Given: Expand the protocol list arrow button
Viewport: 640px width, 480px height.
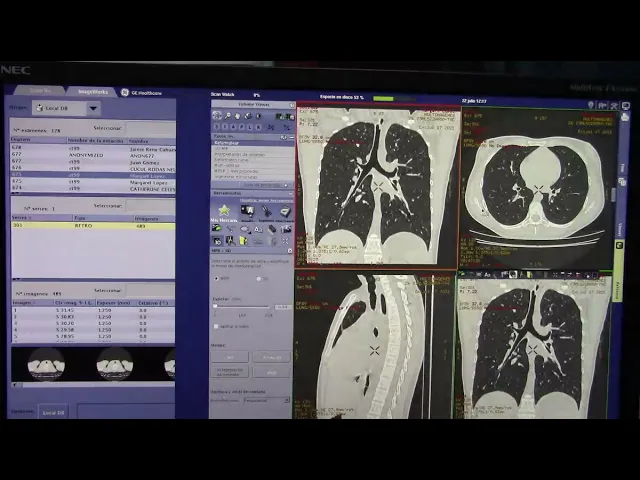Looking at the screenshot, I should coord(286,185).
